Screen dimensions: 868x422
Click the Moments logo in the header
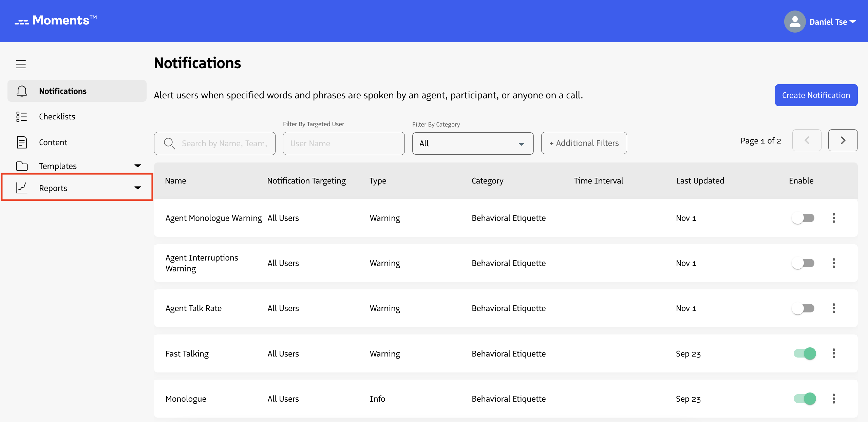click(56, 21)
